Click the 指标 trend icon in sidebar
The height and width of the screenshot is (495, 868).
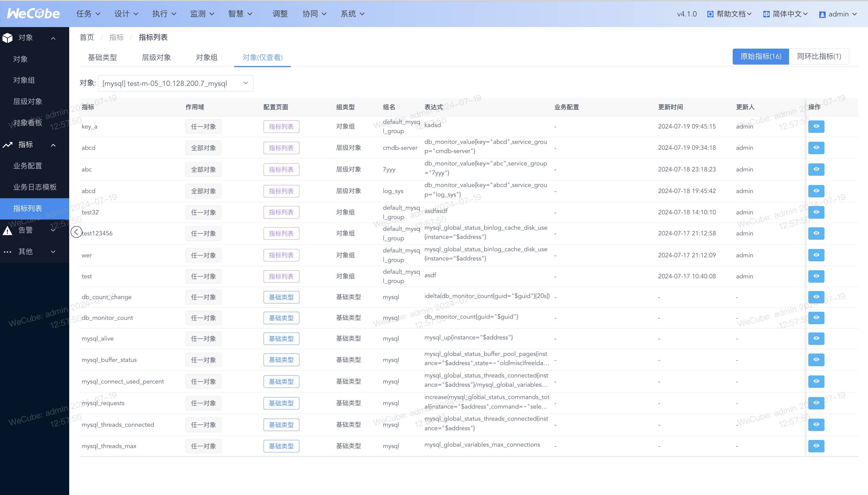[7, 145]
